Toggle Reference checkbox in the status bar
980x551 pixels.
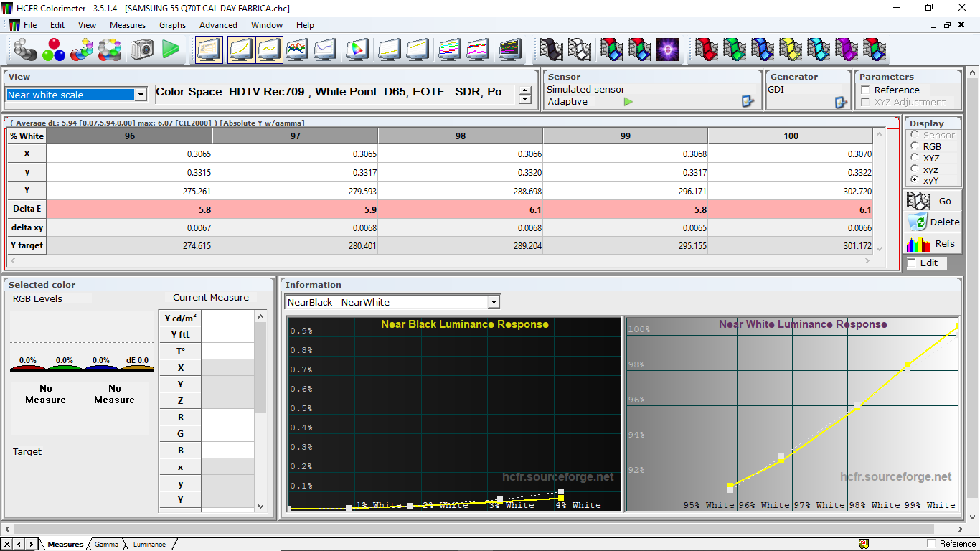point(932,544)
